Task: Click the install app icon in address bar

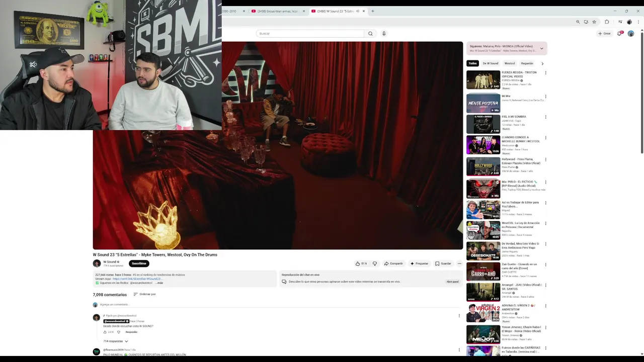Action: (x=586, y=22)
